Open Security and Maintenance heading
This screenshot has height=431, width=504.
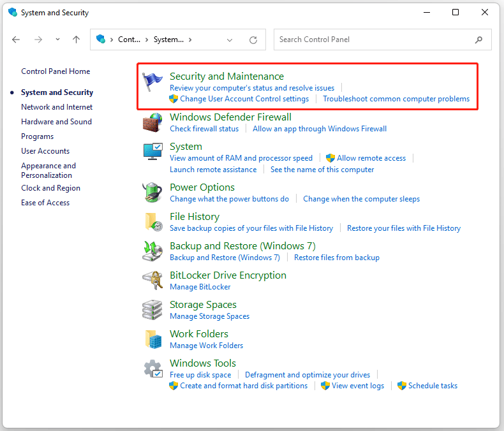click(226, 76)
